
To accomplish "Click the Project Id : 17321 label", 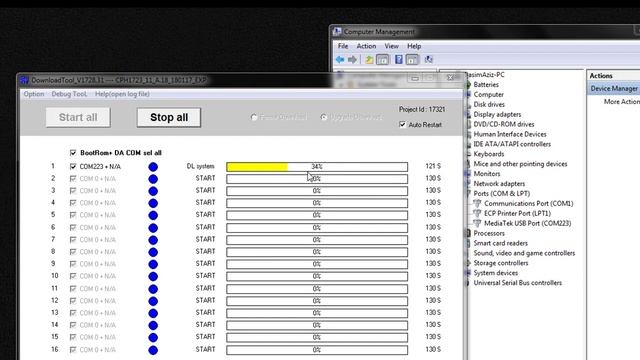I will coord(422,109).
